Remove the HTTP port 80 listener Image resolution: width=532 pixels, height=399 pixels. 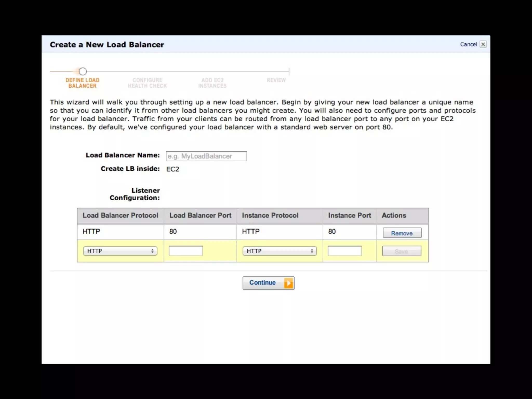(x=402, y=233)
